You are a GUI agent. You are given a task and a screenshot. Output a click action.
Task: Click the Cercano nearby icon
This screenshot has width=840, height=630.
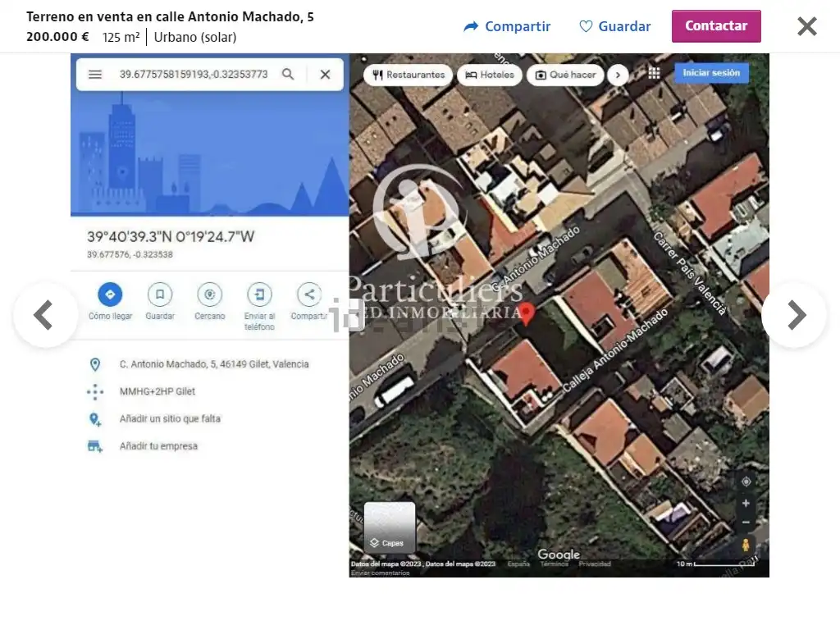(209, 294)
